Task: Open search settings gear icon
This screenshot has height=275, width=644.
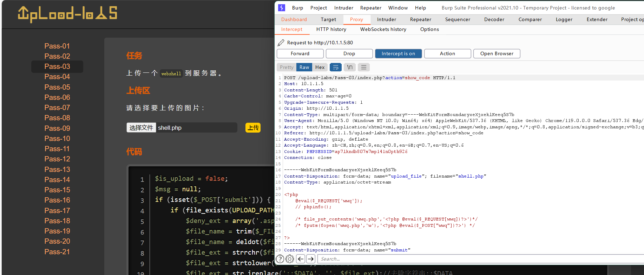Action: point(290,259)
